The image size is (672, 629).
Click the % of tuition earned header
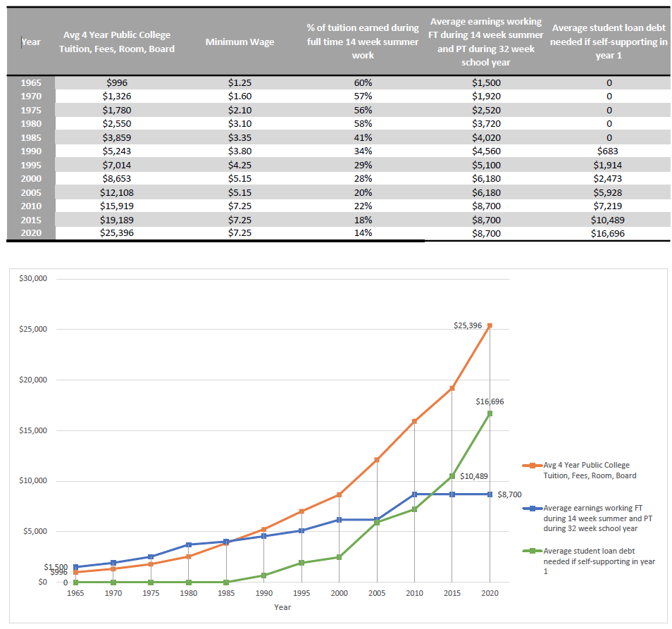tap(363, 42)
